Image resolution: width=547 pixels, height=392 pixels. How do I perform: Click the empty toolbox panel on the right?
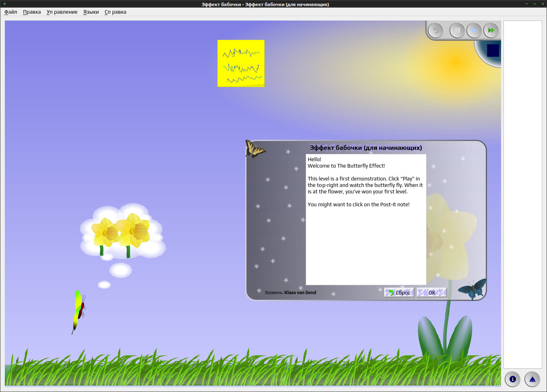[523, 194]
